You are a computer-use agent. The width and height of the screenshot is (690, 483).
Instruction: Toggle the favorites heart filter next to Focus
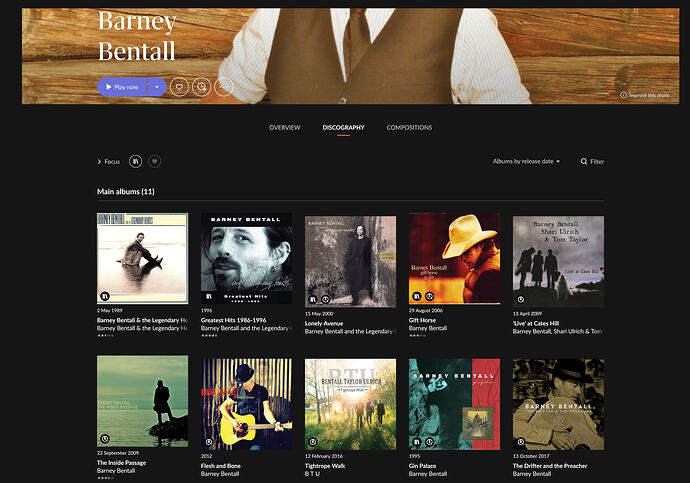pyautogui.click(x=154, y=161)
